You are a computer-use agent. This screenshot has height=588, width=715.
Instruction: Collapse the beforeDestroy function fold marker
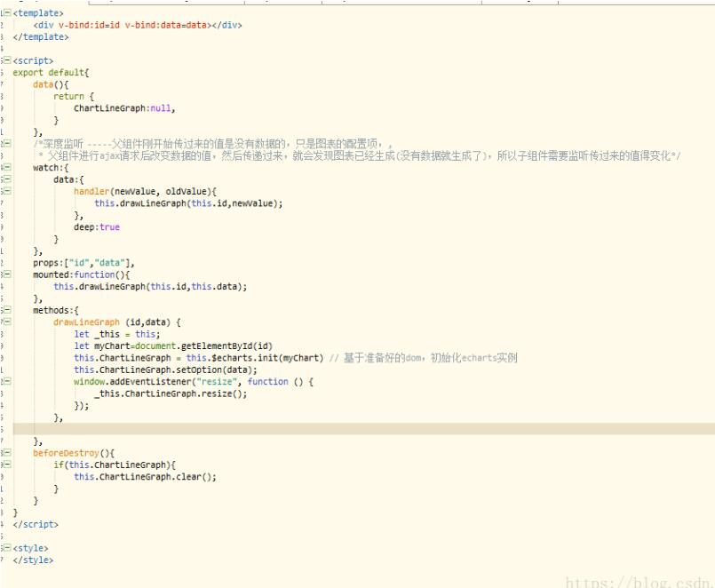point(9,453)
